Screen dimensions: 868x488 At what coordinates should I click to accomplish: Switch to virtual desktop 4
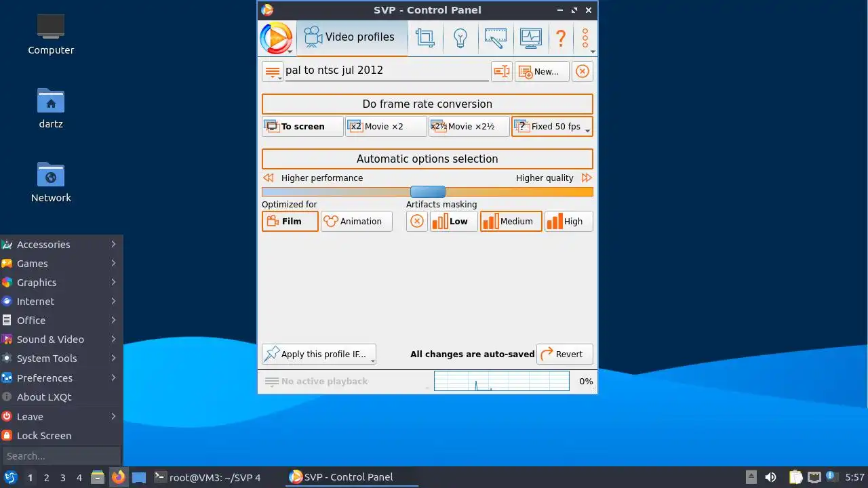pyautogui.click(x=79, y=478)
